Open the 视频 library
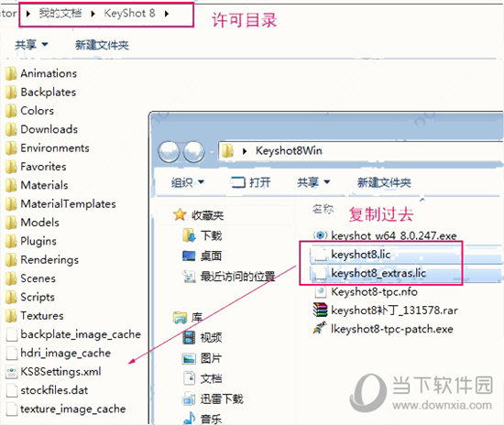 coord(203,338)
